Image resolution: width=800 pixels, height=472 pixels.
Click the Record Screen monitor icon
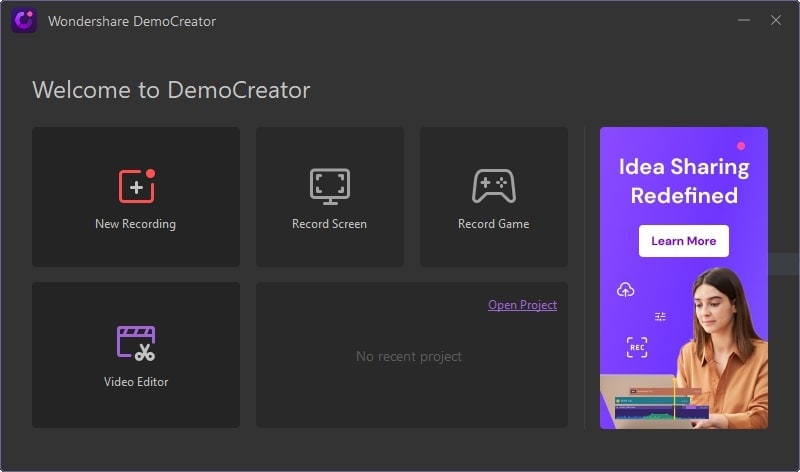330,186
